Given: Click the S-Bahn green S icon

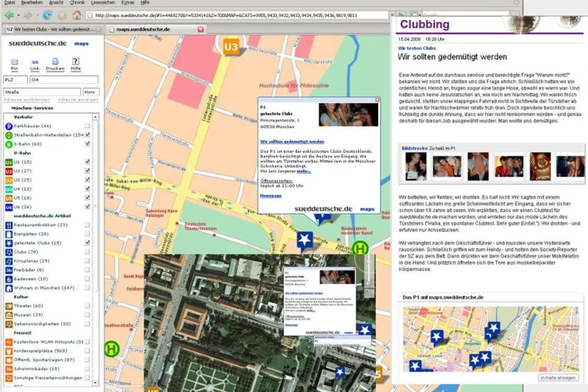Looking at the screenshot, I should (x=9, y=144).
